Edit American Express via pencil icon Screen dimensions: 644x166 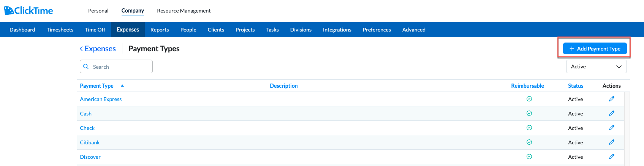click(611, 99)
